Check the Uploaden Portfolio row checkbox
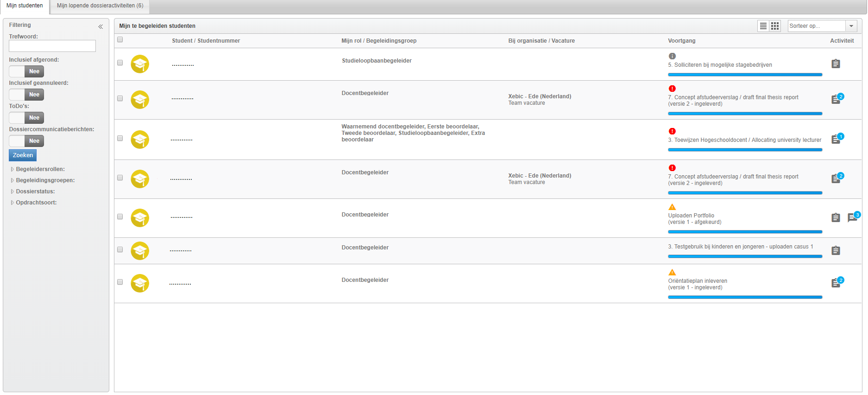Viewport: 868px width, 395px height. pyautogui.click(x=120, y=217)
